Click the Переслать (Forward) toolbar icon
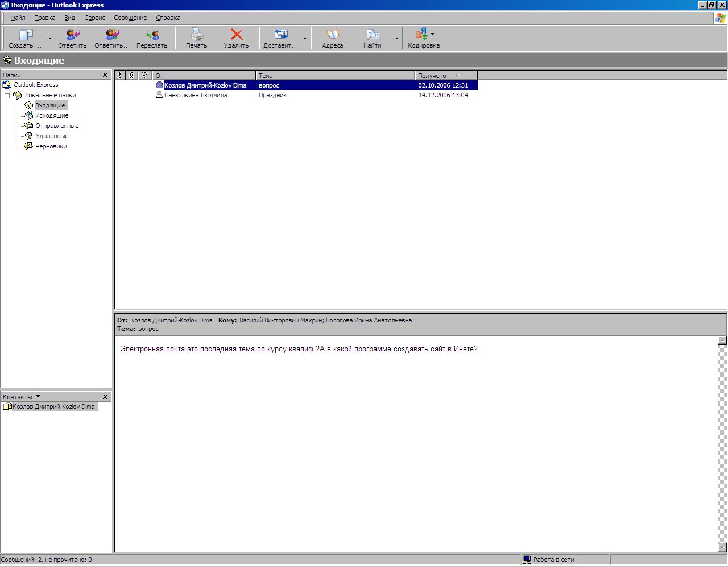728x567 pixels. [152, 35]
